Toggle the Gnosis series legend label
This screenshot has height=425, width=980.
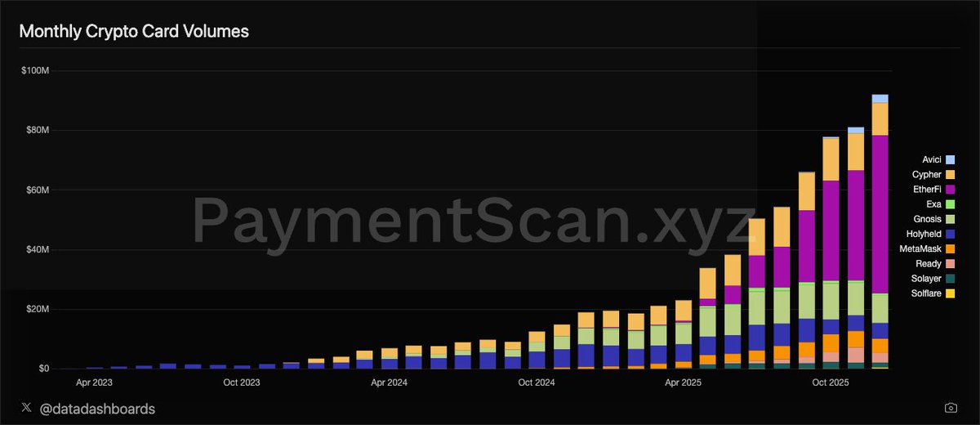[928, 219]
